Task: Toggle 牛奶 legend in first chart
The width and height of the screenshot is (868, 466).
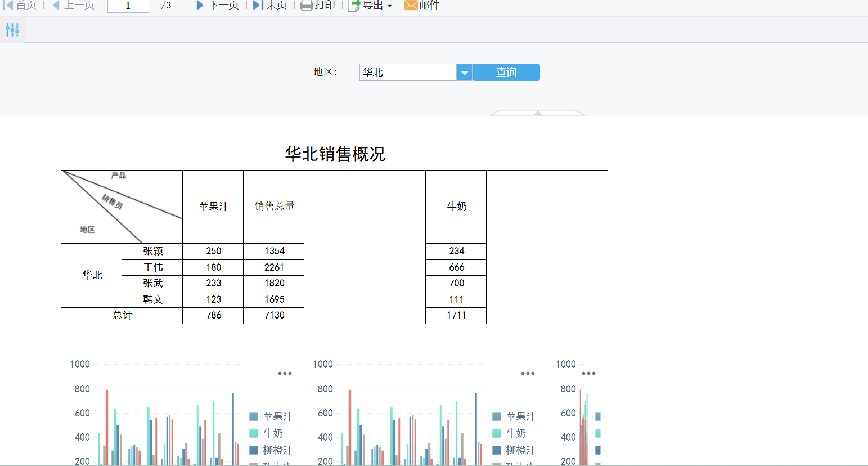Action: 266,433
